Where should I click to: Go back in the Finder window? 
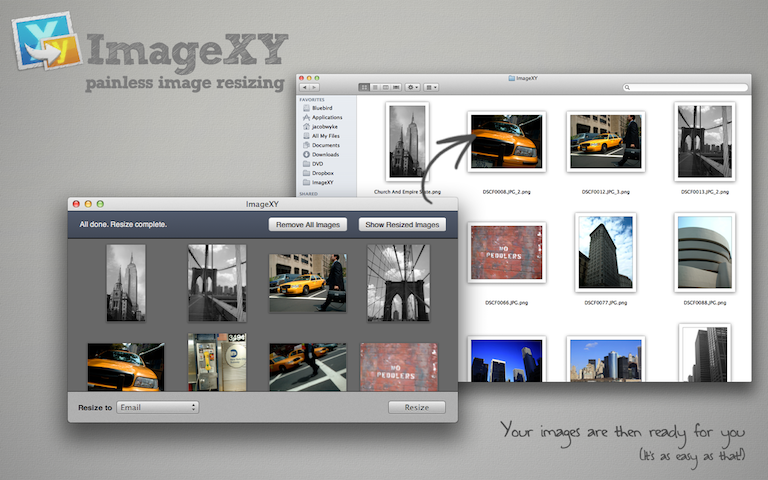pos(305,87)
